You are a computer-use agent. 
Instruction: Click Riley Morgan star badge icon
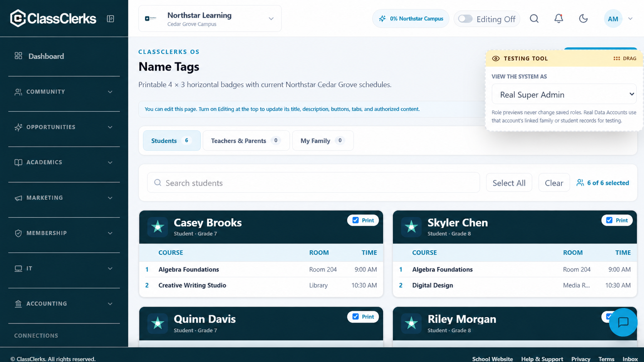pyautogui.click(x=411, y=324)
